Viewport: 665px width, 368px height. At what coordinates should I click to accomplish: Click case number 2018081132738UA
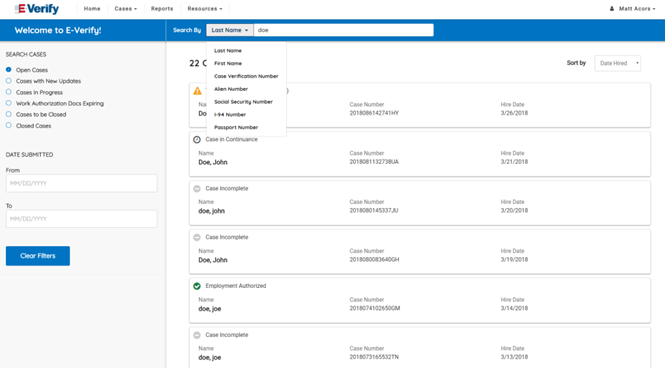374,162
